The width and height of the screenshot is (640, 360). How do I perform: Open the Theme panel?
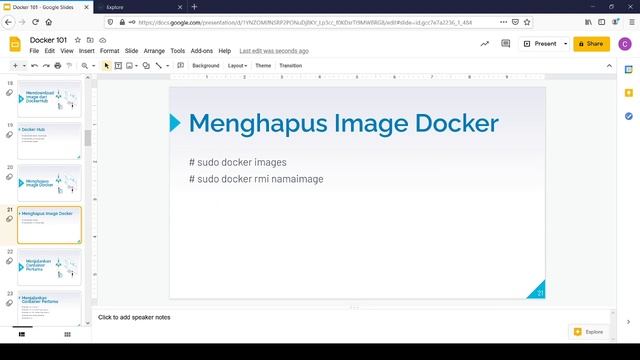point(263,66)
